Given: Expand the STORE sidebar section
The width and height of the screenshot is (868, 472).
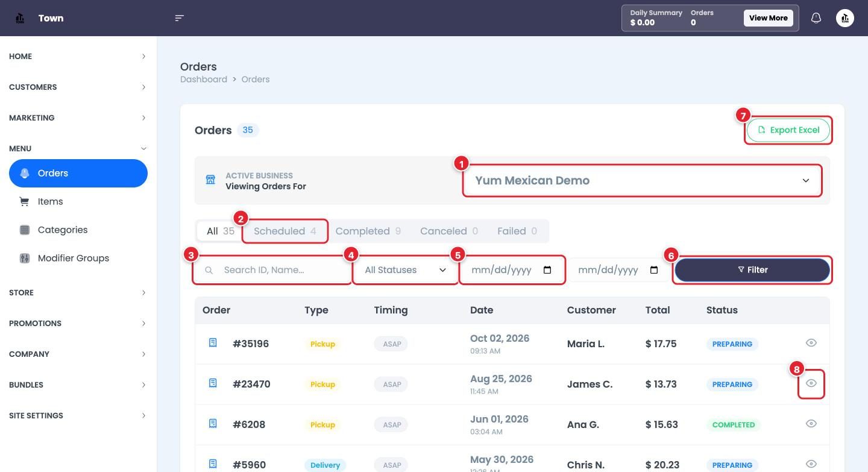Looking at the screenshot, I should (x=78, y=292).
